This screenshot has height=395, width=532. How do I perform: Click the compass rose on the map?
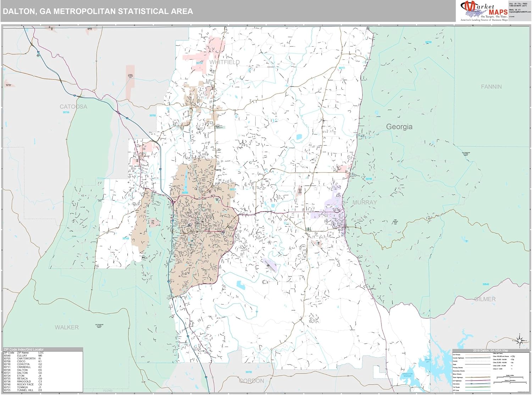(x=520, y=340)
